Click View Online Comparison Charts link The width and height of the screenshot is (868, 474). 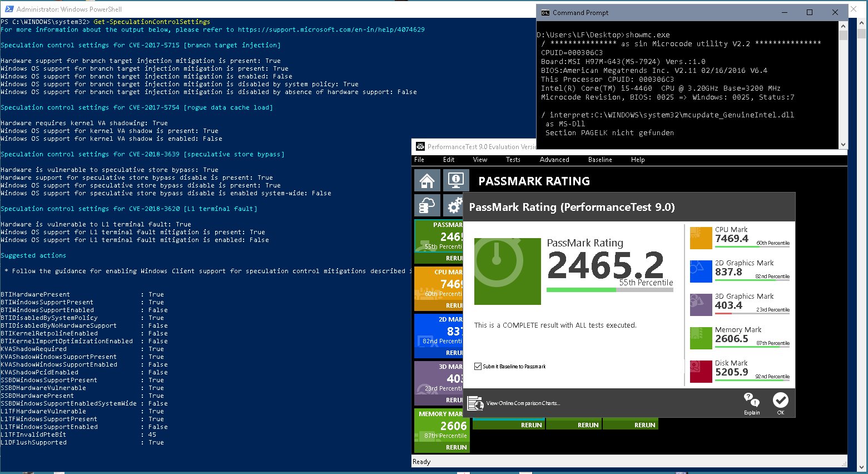[x=523, y=403]
